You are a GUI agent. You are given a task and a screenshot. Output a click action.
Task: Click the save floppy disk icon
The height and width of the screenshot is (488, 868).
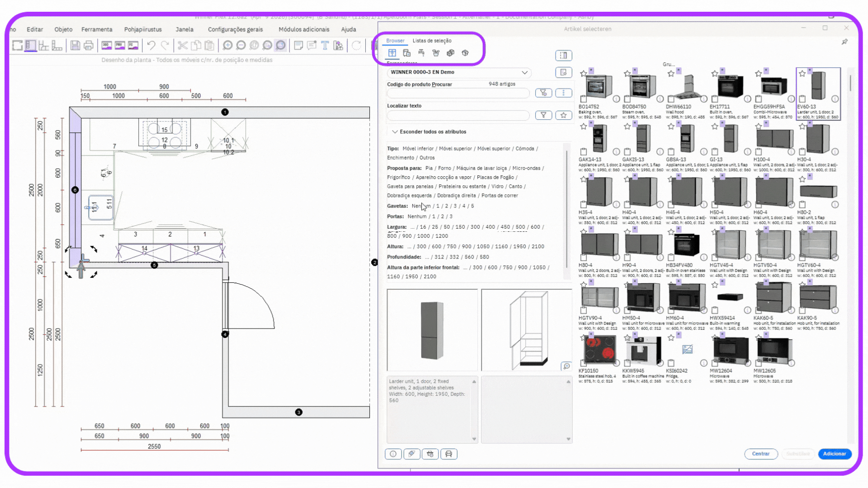75,45
